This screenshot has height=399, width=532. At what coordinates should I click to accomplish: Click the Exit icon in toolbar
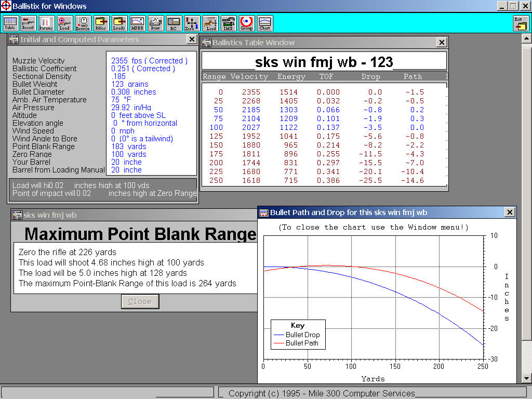coord(520,23)
